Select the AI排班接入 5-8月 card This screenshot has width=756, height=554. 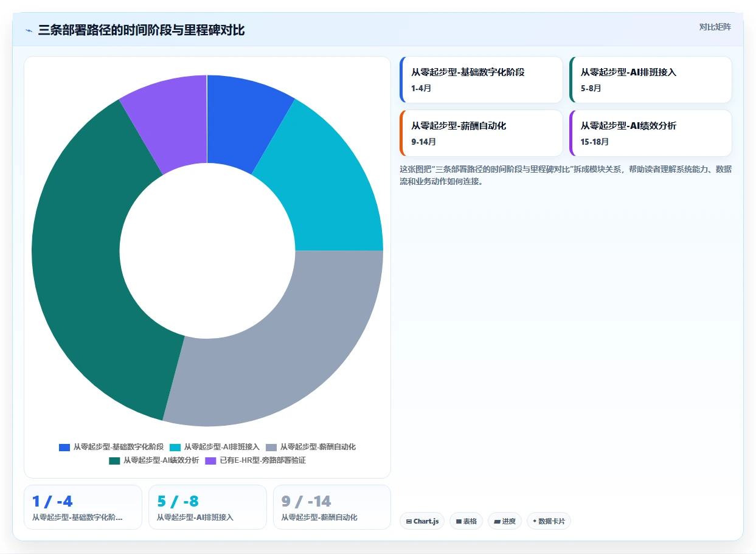650,80
